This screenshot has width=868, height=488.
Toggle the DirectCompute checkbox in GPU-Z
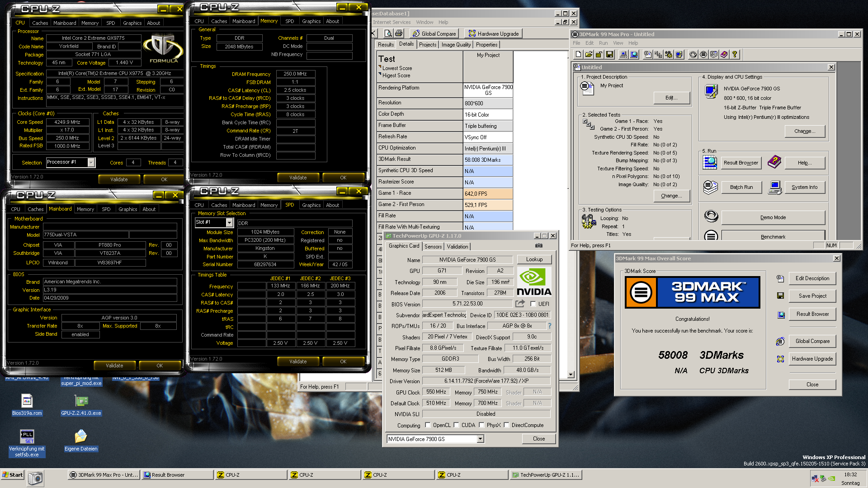pyautogui.click(x=506, y=425)
